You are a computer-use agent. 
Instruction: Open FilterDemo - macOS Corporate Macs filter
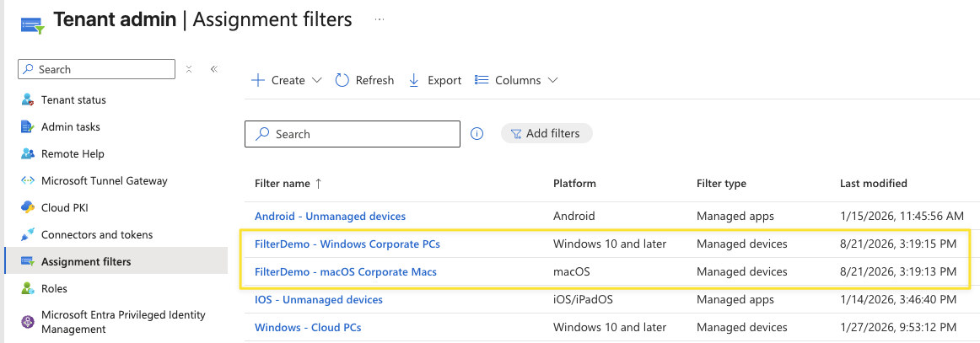346,271
